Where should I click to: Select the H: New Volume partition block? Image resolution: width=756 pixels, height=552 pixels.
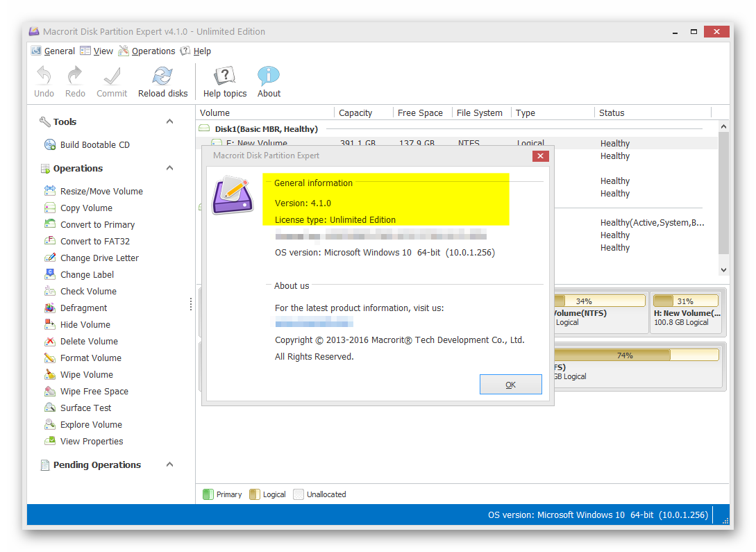coord(686,312)
